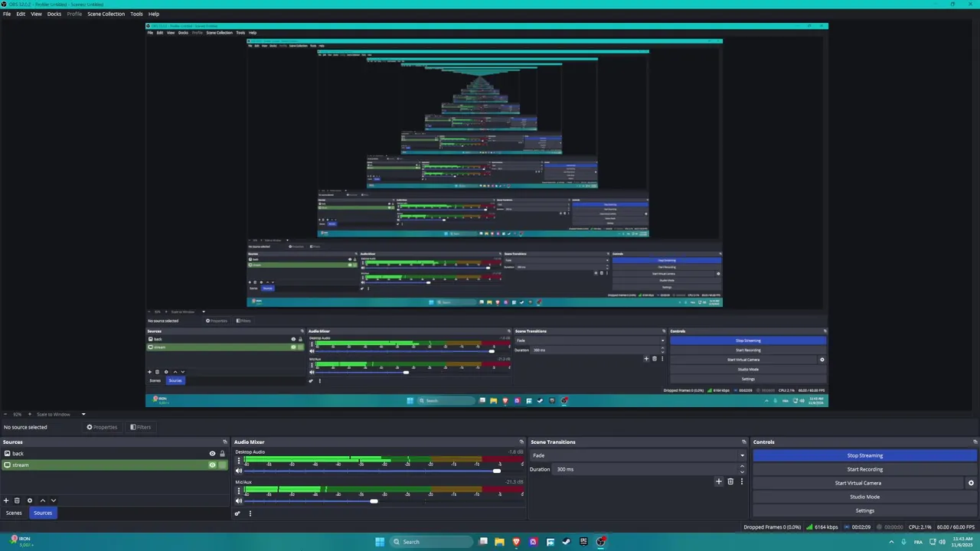Open View menu
The height and width of the screenshot is (551, 980).
click(x=36, y=14)
